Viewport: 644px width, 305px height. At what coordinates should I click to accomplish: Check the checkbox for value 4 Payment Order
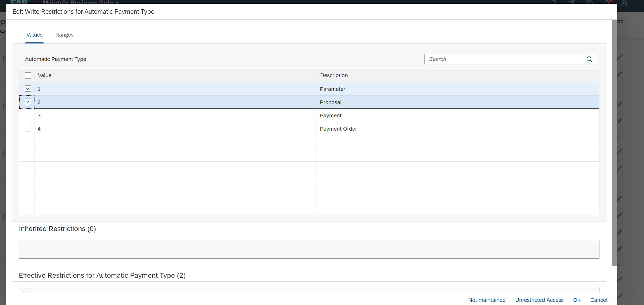[x=28, y=128]
